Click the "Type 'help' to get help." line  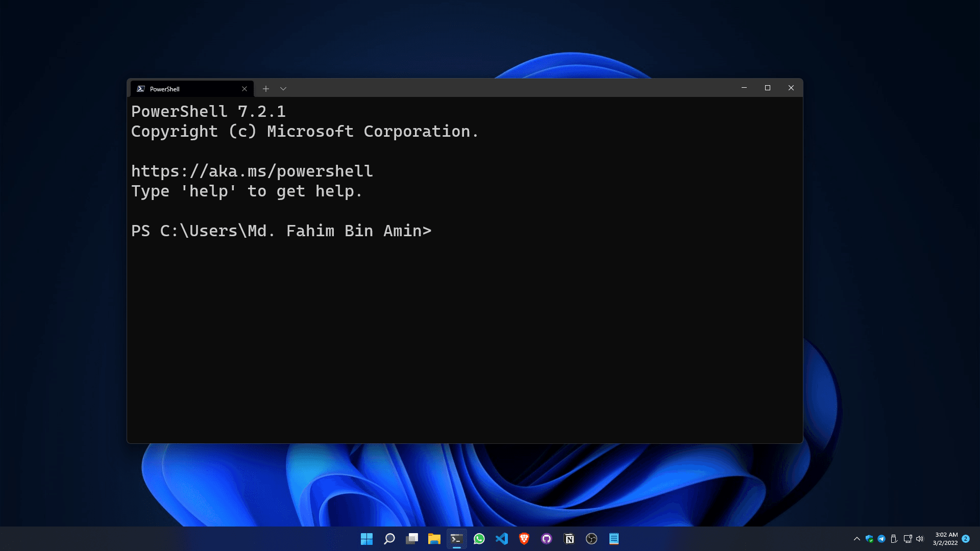click(247, 191)
